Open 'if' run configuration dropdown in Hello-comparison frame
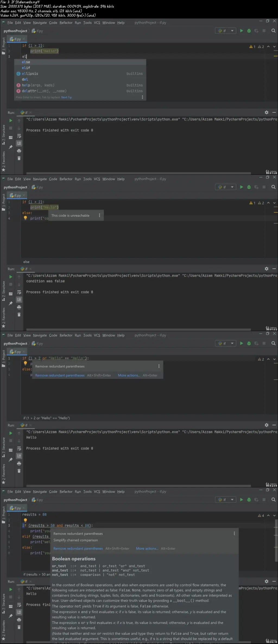 (x=226, y=344)
